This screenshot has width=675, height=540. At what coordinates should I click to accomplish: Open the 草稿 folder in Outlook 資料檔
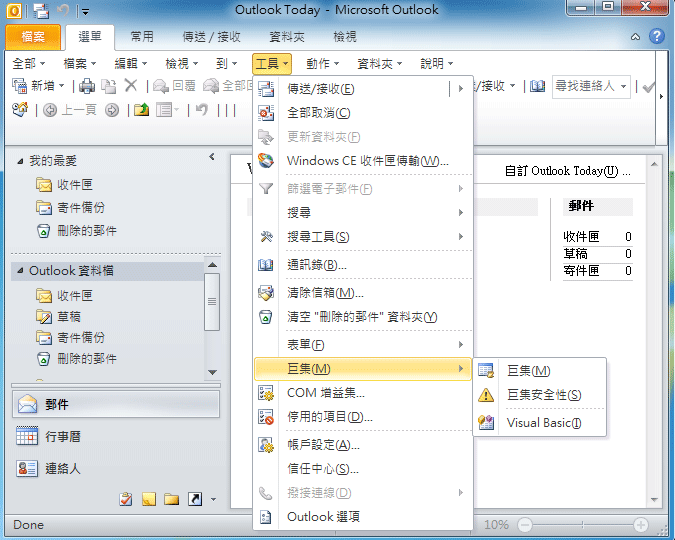pyautogui.click(x=58, y=317)
